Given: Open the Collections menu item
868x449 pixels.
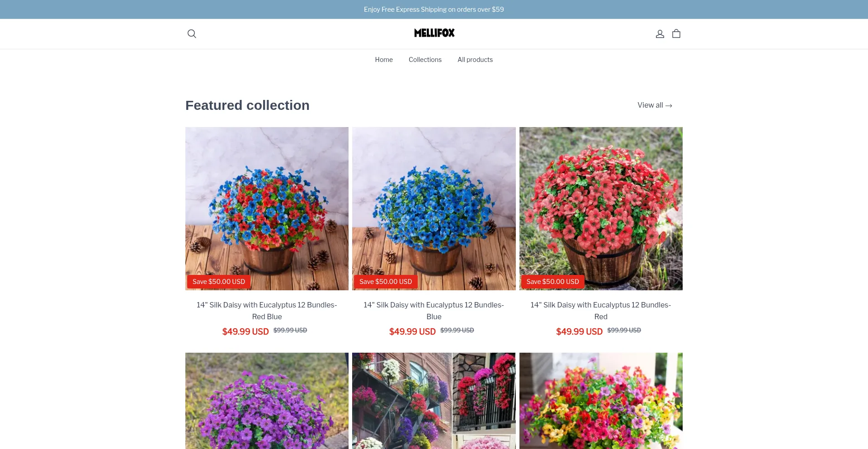Looking at the screenshot, I should click(425, 60).
